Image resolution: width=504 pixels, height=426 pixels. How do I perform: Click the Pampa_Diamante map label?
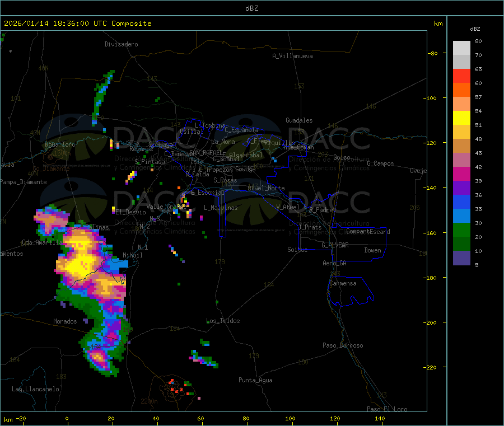[24, 182]
